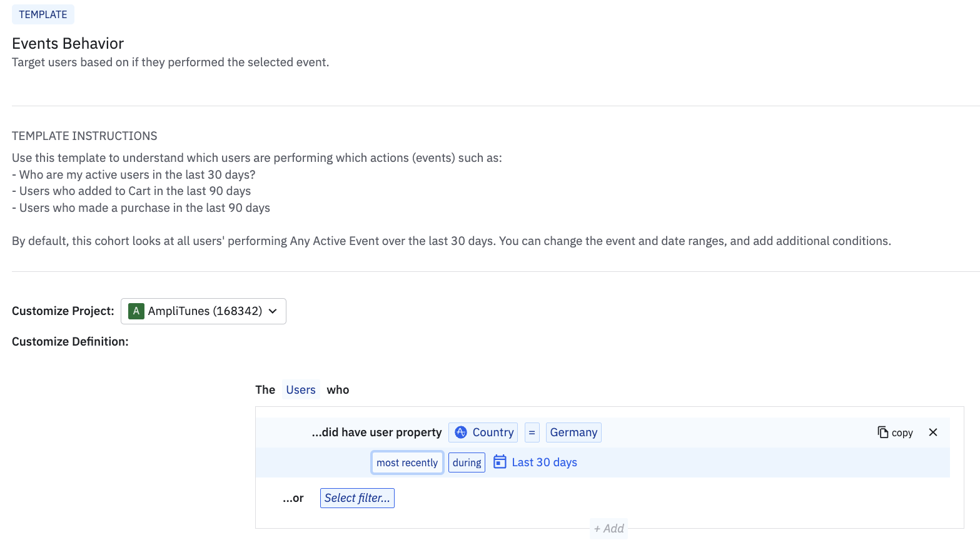Click the Amplitude logo icon beside Country
The height and width of the screenshot is (550, 980).
click(461, 432)
